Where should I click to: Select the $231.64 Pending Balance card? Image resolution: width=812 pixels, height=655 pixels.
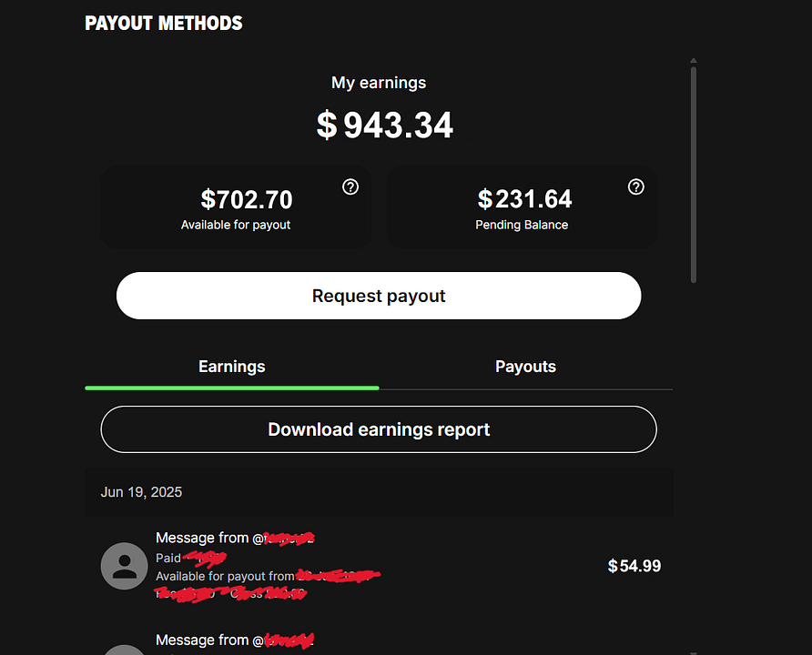[522, 207]
